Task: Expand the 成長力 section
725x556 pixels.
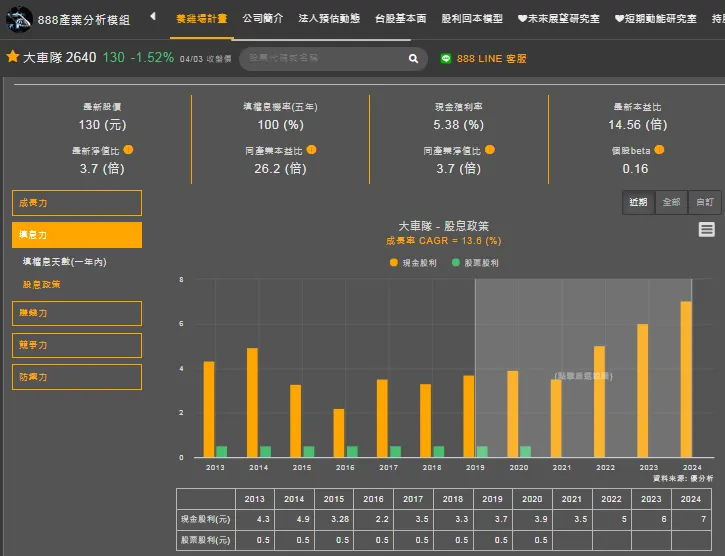Action: [77, 203]
